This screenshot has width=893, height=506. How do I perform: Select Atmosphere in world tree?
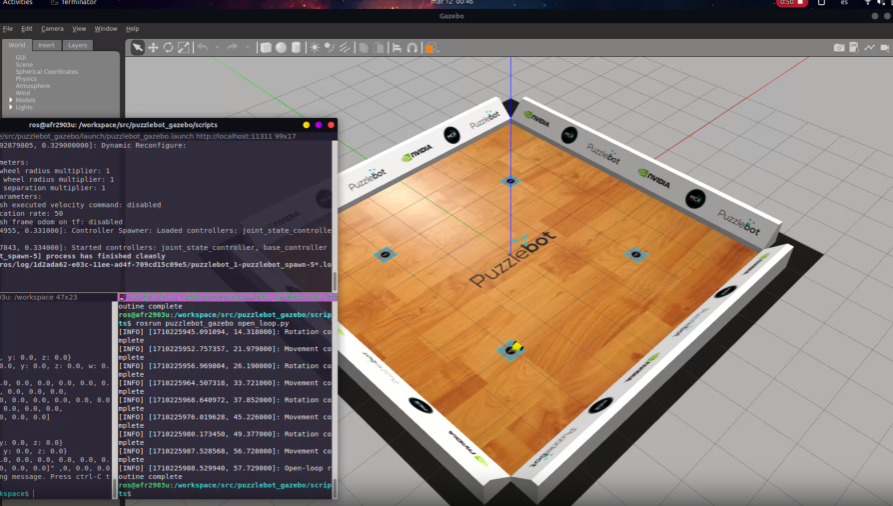click(32, 86)
